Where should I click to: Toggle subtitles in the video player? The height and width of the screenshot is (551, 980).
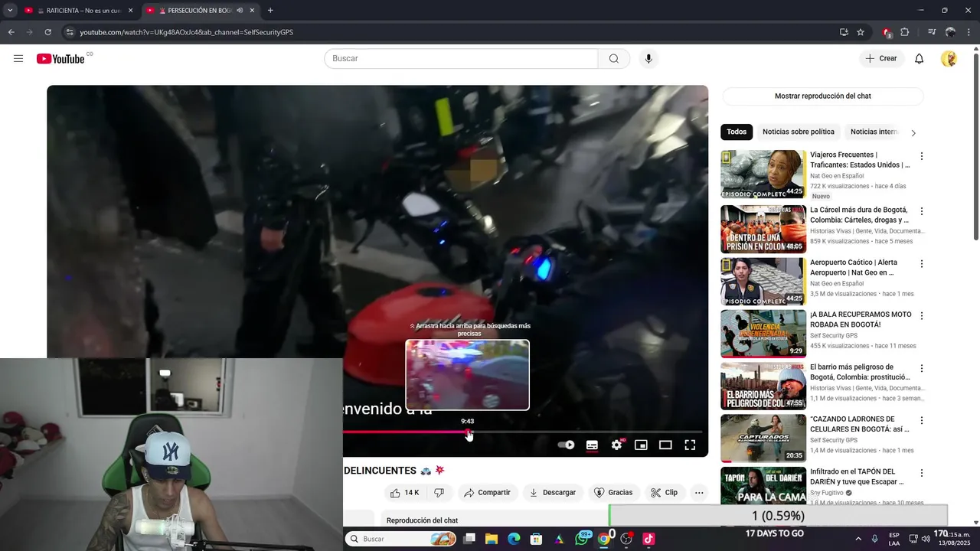(x=592, y=445)
